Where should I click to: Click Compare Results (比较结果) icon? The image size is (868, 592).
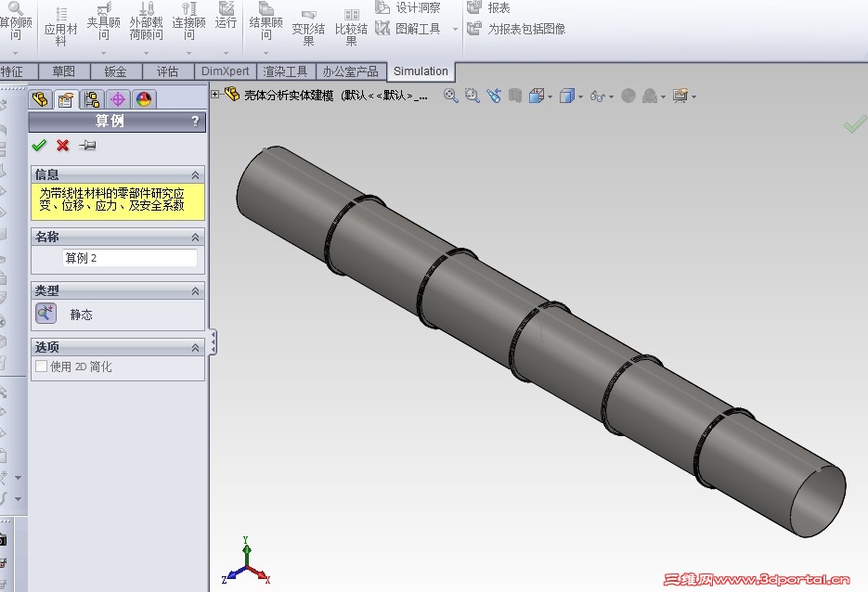(351, 28)
